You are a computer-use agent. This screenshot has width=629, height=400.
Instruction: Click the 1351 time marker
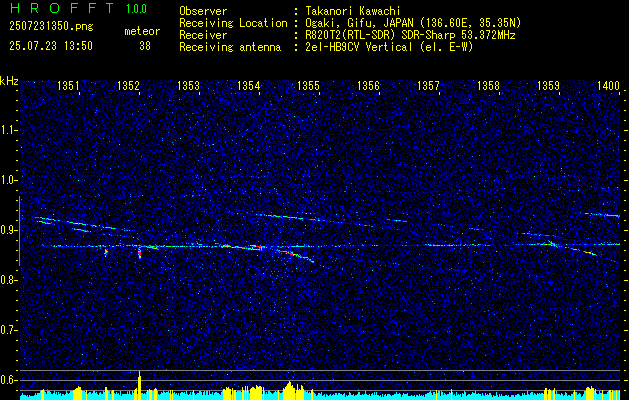click(x=68, y=85)
